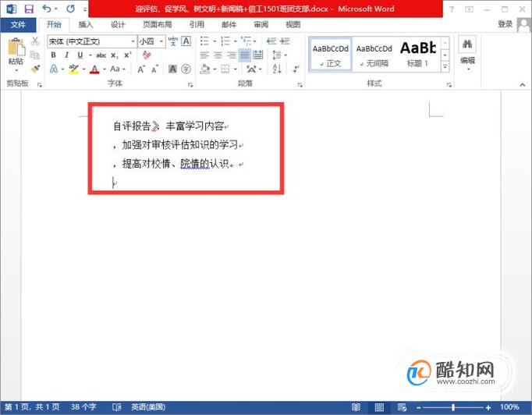Screen dimensions: 532x415
Task: Switch to the 审阅 (Review) tab
Action: 261,24
